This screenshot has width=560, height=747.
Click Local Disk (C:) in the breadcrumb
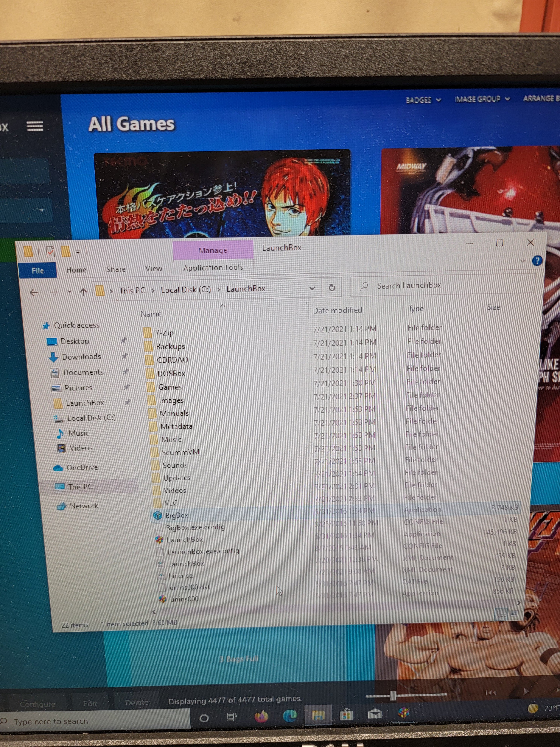click(186, 290)
